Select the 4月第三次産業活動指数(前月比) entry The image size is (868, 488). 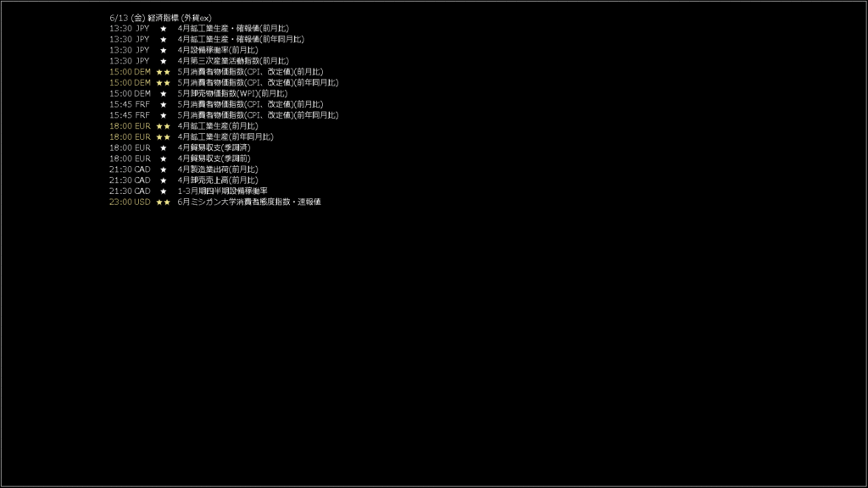[233, 61]
